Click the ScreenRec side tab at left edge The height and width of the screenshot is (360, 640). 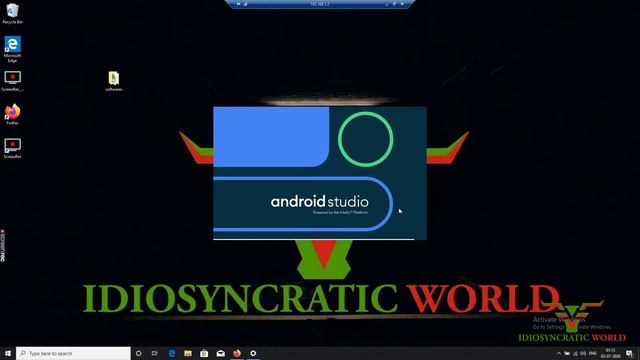(3, 246)
